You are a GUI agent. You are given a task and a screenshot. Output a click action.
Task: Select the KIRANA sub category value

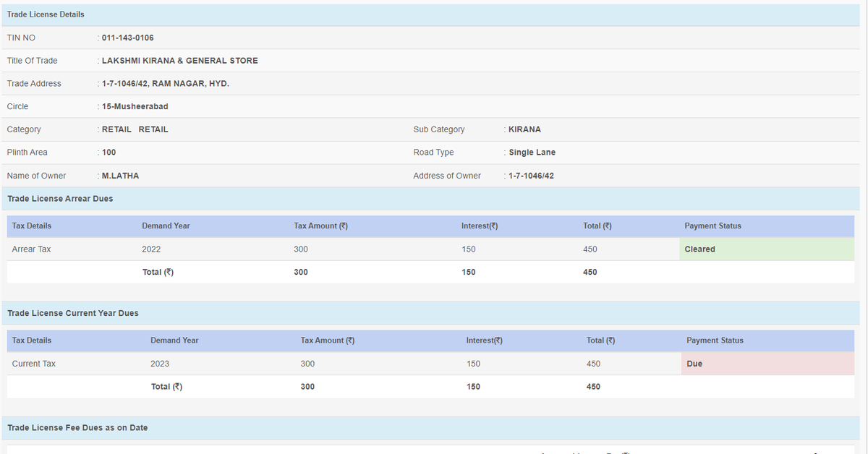pyautogui.click(x=524, y=129)
